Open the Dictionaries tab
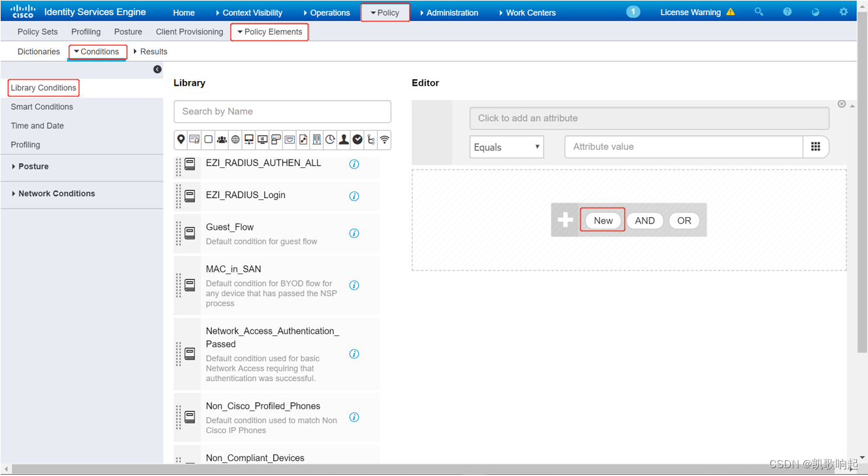This screenshot has height=476, width=868. click(39, 52)
